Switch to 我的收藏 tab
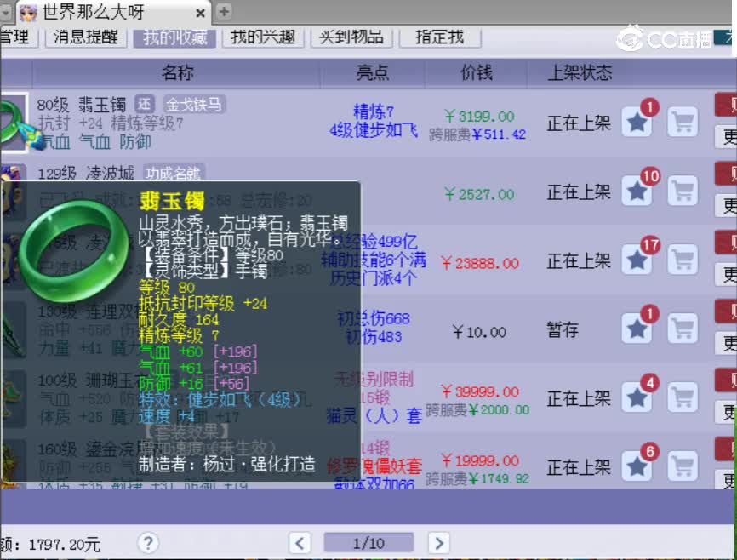This screenshot has height=560, width=737. pyautogui.click(x=174, y=37)
